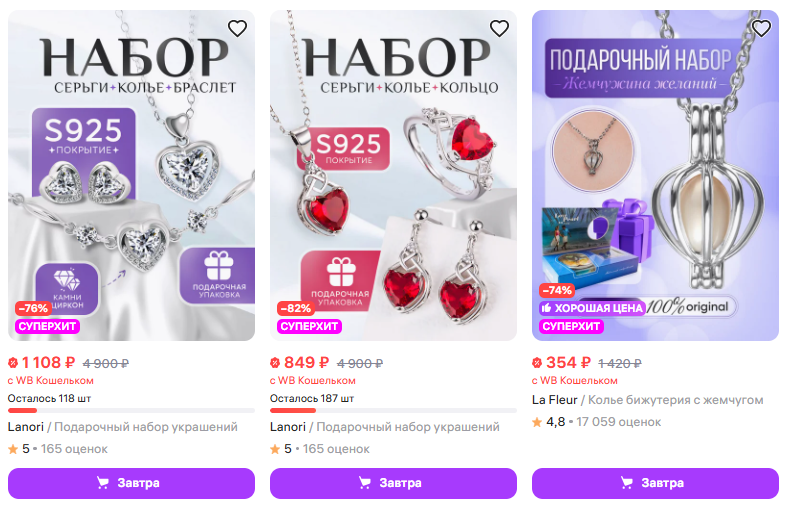Click Завтра button under the 849 ₽ set
This screenshot has height=508, width=791.
[x=393, y=483]
